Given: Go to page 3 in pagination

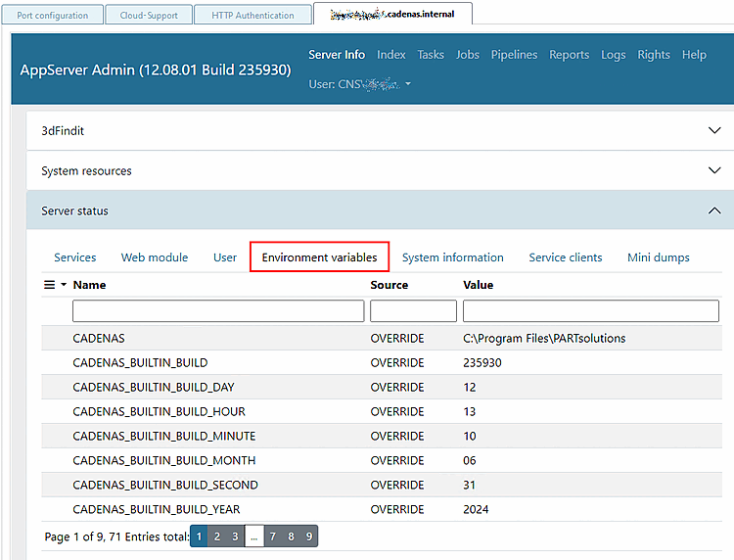Looking at the screenshot, I should click(x=235, y=537).
